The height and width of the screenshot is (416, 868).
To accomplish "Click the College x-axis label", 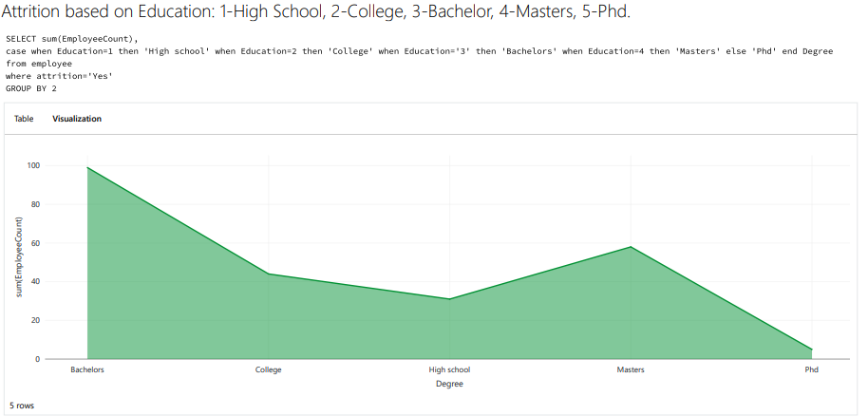I will pos(269,369).
